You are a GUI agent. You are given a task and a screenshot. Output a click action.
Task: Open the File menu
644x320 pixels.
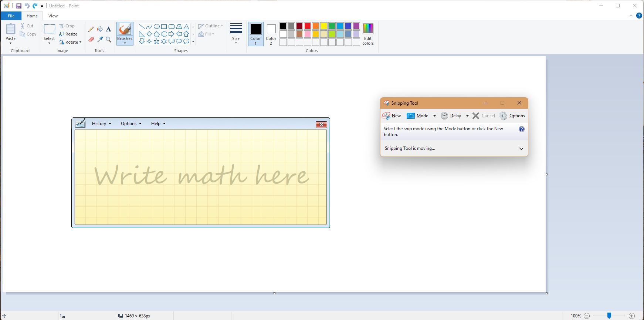11,16
